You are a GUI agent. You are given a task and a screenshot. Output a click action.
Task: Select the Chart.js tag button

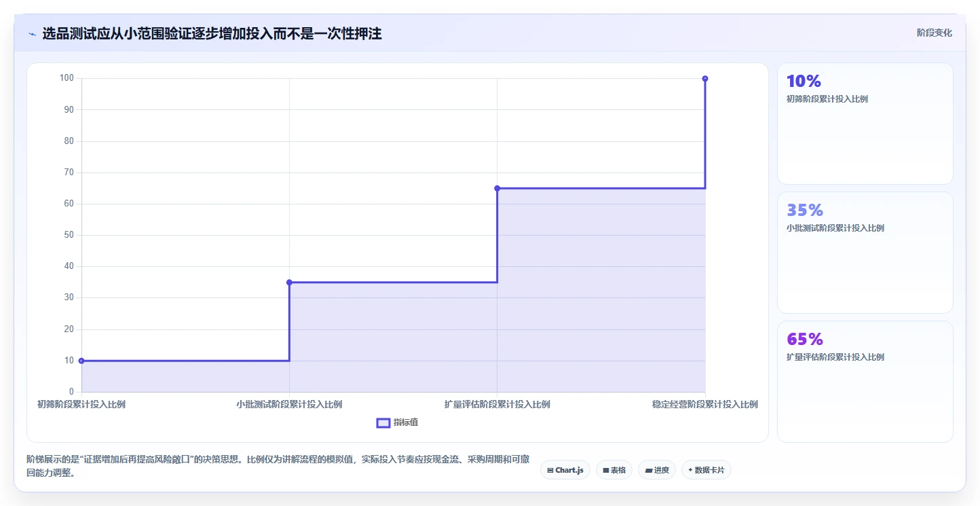(x=565, y=470)
